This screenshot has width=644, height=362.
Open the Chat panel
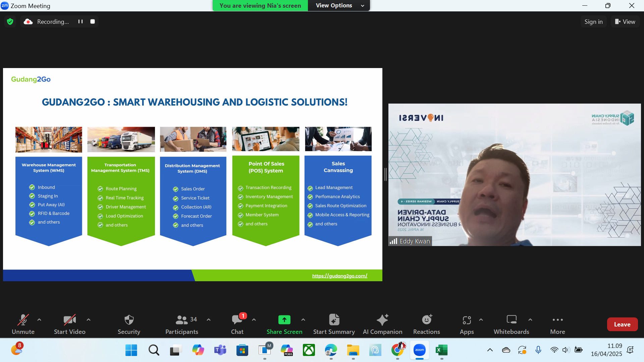[x=237, y=324]
